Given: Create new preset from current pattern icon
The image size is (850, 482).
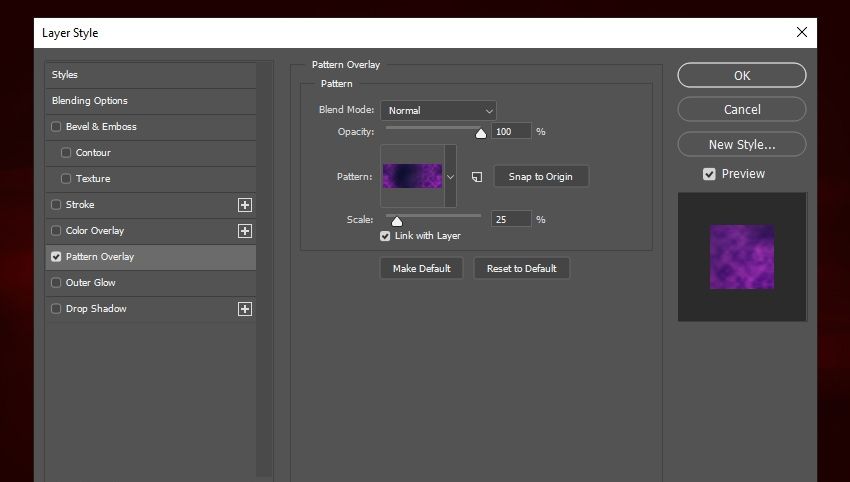Looking at the screenshot, I should 477,177.
